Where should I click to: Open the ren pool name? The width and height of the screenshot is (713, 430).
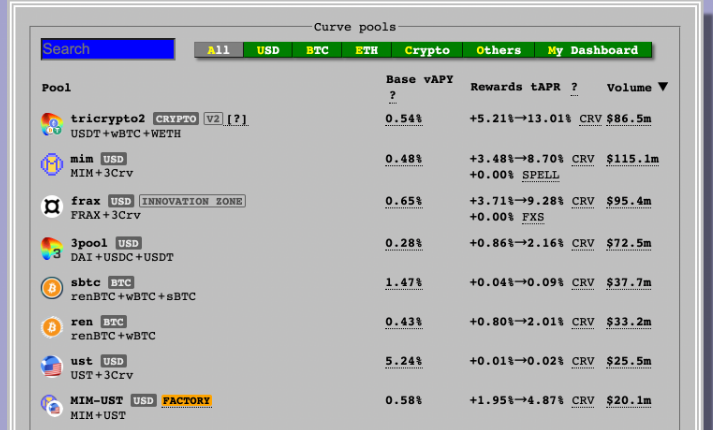pyautogui.click(x=82, y=322)
